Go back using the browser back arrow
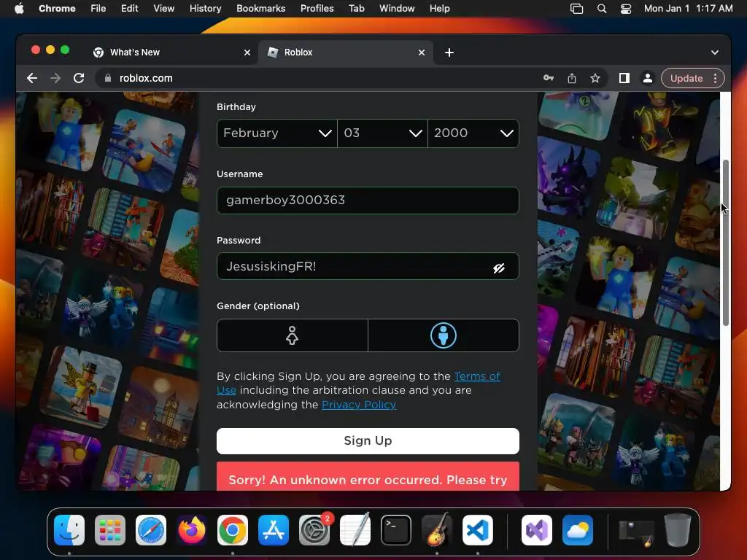Screen dimensions: 747x560 (x=32, y=78)
